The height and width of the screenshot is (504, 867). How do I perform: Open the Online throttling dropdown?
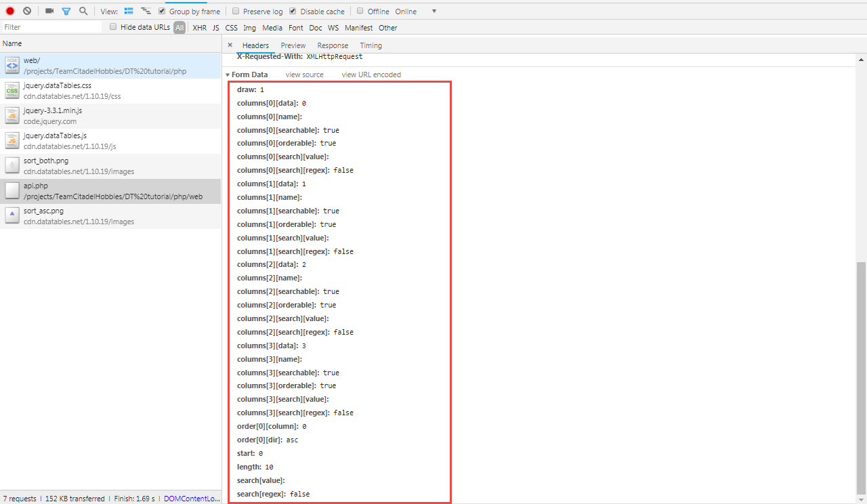416,12
